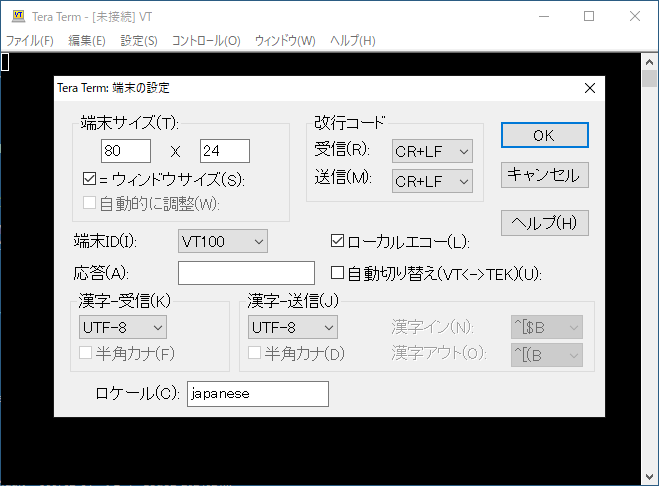Click the ヘルプ(H) dialog button
Viewport: 659px width, 486px height.
pos(545,223)
